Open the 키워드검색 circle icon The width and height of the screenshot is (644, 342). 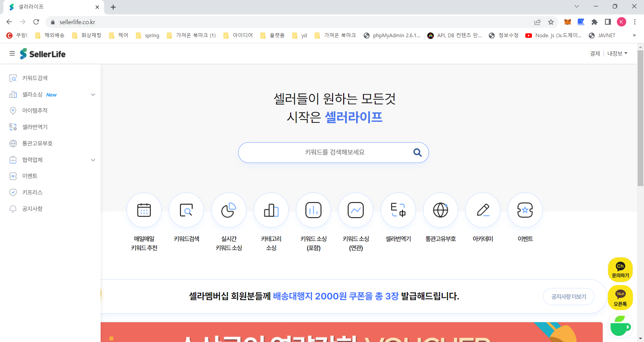(x=186, y=210)
